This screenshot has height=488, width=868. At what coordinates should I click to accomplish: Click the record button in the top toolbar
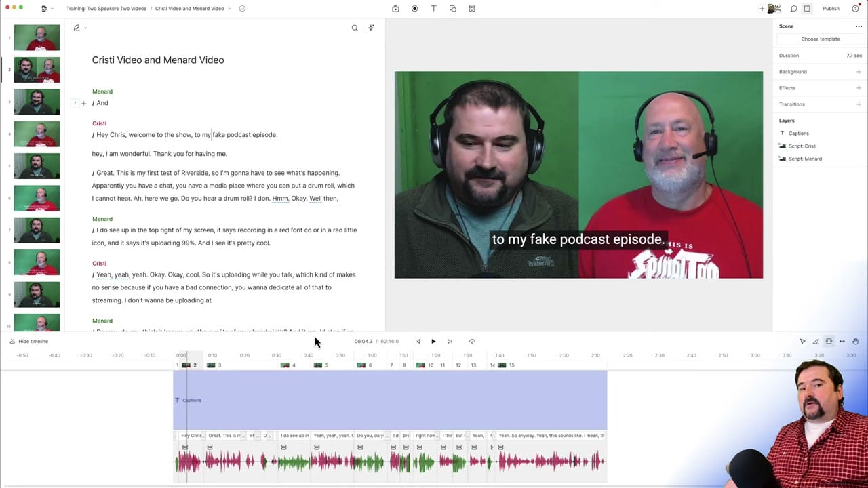coord(414,8)
